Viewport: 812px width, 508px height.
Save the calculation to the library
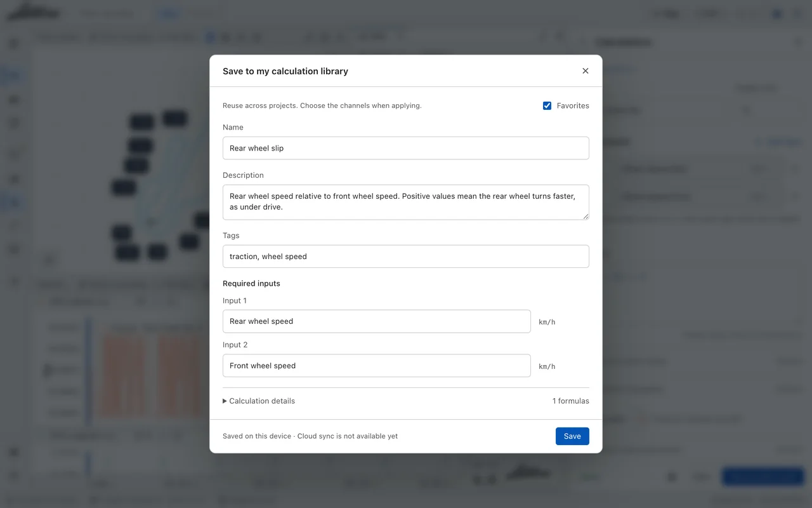coord(572,436)
